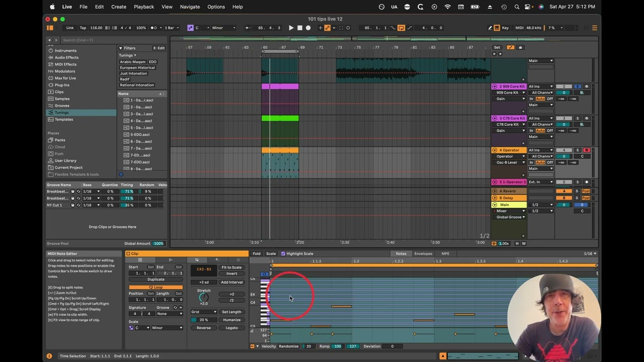This screenshot has height=362, width=644.
Task: Toggle the MIDI map mode button
Action: (519, 28)
